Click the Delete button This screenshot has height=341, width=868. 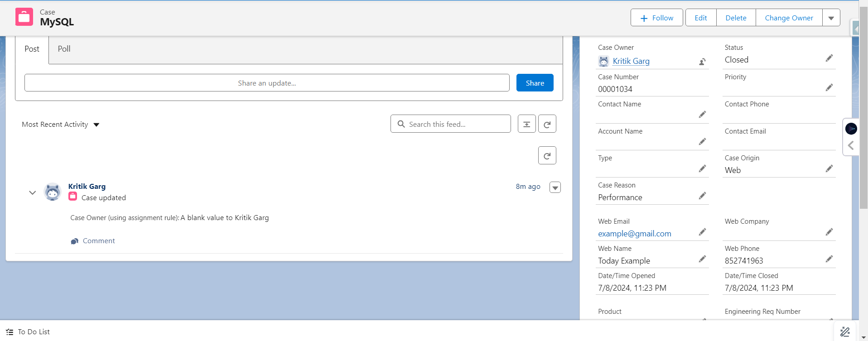736,18
